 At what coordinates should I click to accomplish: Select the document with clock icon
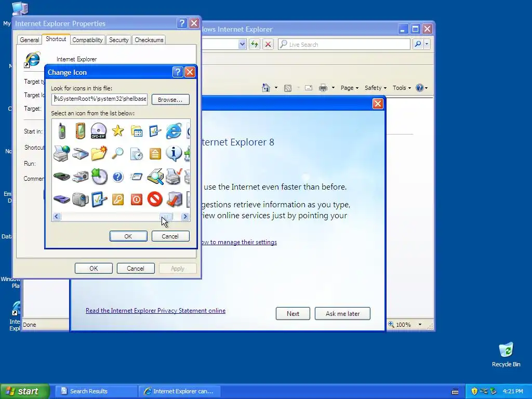137,154
